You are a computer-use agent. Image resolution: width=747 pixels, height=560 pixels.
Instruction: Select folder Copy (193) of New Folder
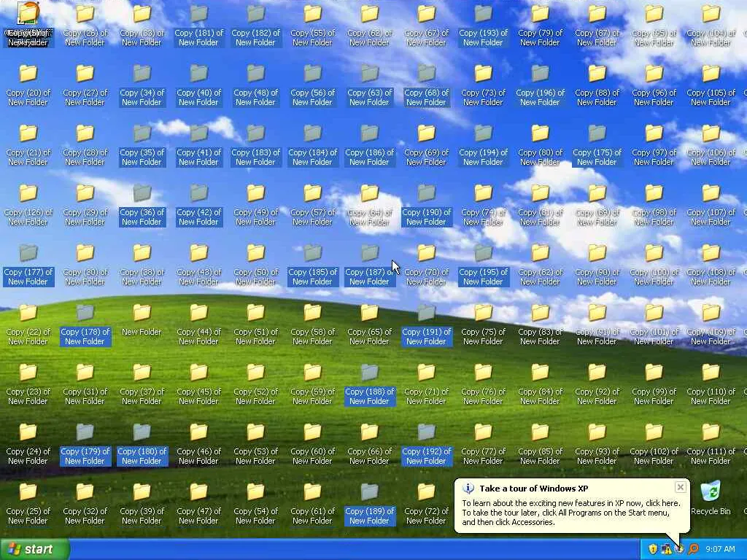pos(483,26)
